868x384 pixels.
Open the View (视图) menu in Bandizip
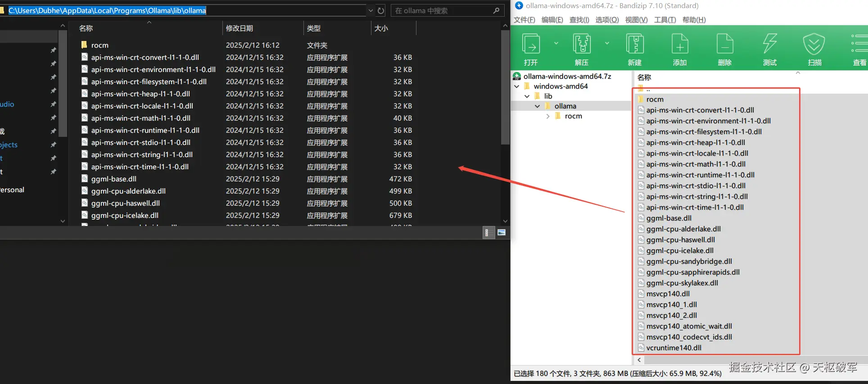click(637, 20)
